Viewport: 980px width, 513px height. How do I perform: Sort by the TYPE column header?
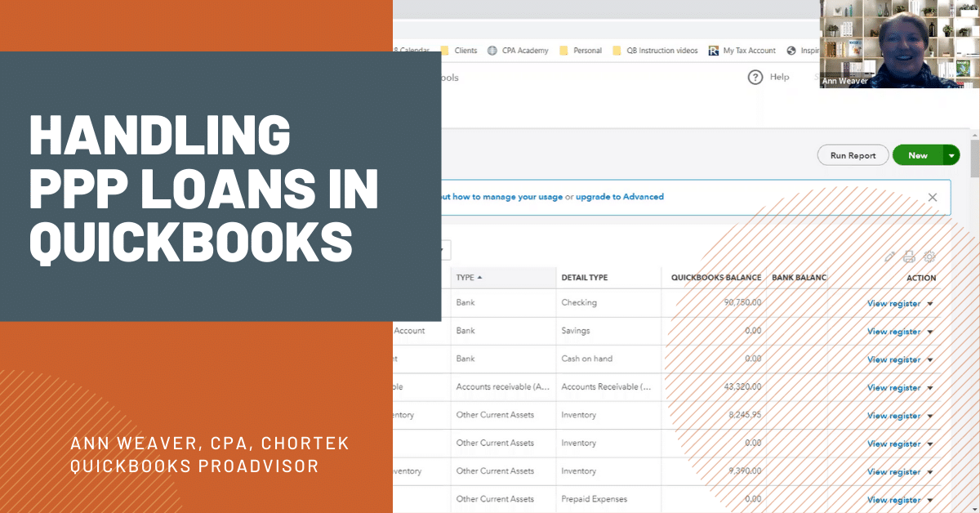[x=469, y=278]
